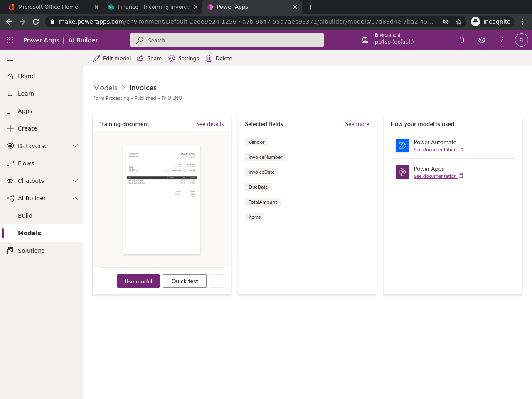Open the Chrome three-dot menu
Image resolution: width=532 pixels, height=399 pixels.
tap(522, 22)
